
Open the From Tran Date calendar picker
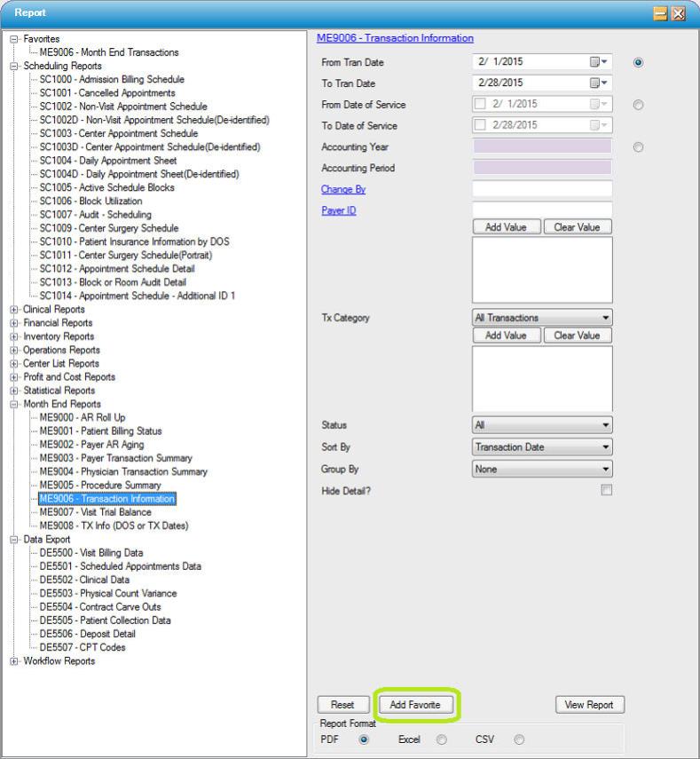599,62
